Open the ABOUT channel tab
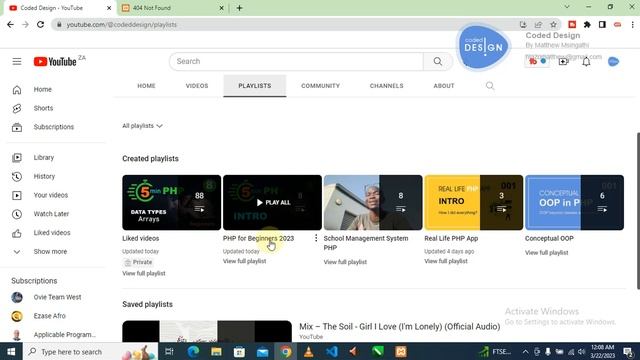This screenshot has height=360, width=640. tap(444, 86)
